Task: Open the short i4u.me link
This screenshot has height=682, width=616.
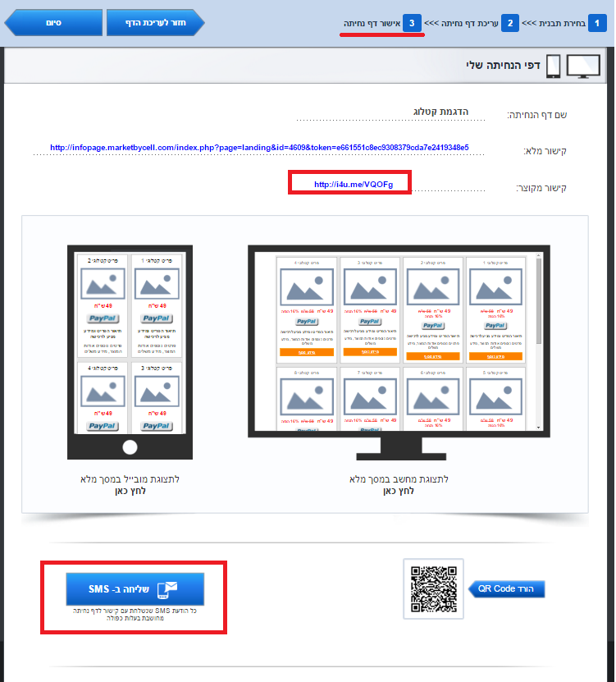Action: [354, 185]
